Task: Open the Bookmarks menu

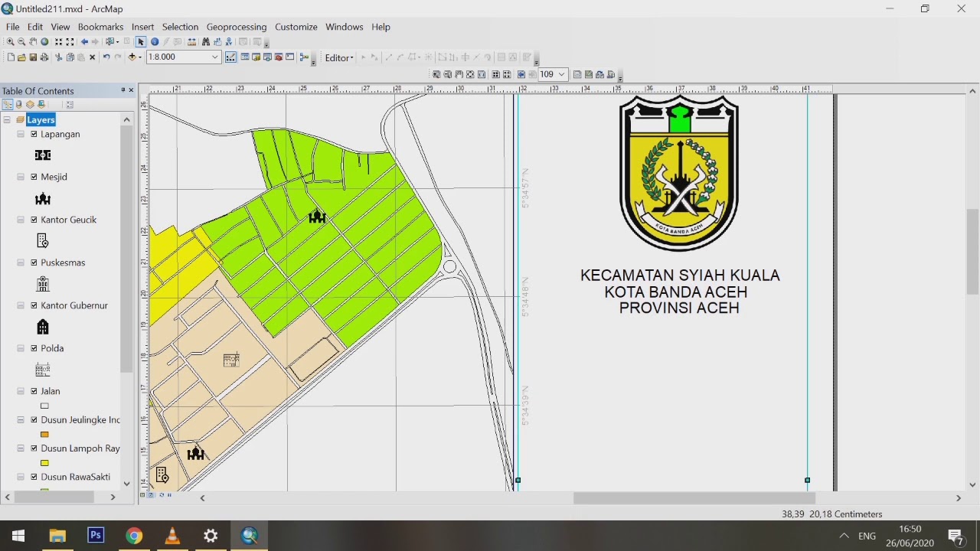Action: [100, 27]
